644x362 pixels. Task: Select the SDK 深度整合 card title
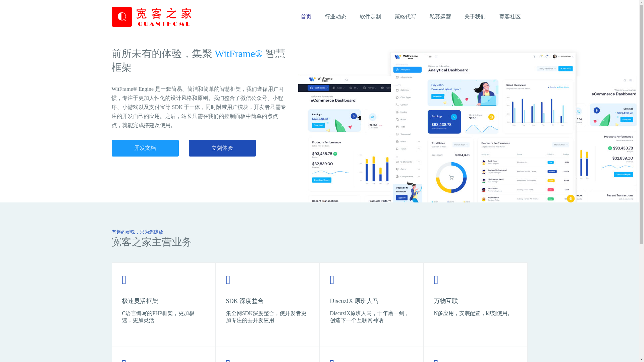245,301
